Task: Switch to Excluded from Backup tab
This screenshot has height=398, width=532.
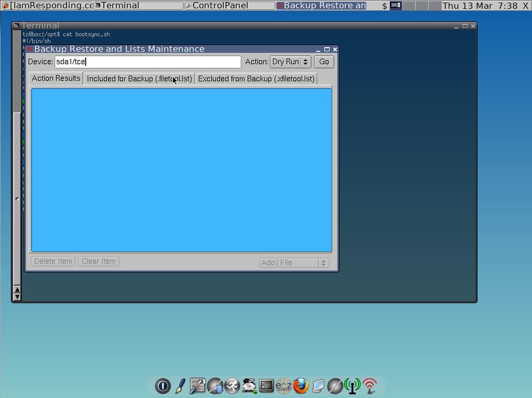Action: point(256,79)
